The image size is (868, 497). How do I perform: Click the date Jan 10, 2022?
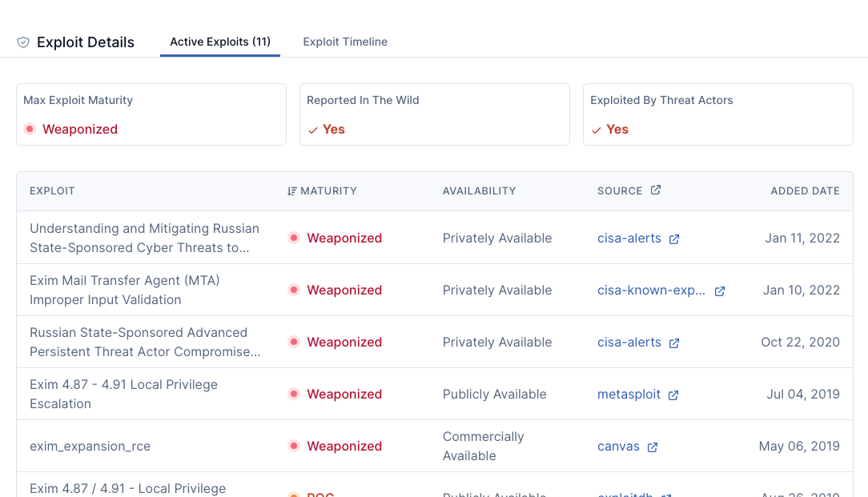tap(801, 290)
